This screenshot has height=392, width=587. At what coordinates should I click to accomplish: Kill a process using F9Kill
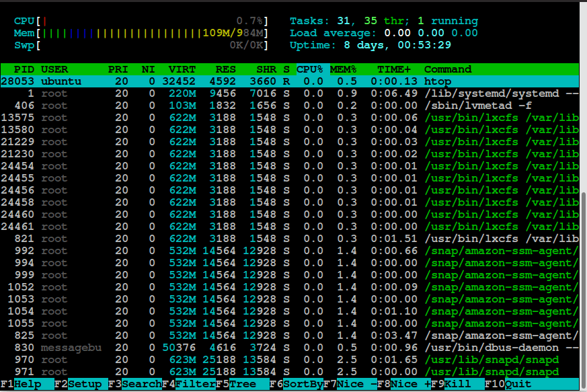(x=453, y=384)
